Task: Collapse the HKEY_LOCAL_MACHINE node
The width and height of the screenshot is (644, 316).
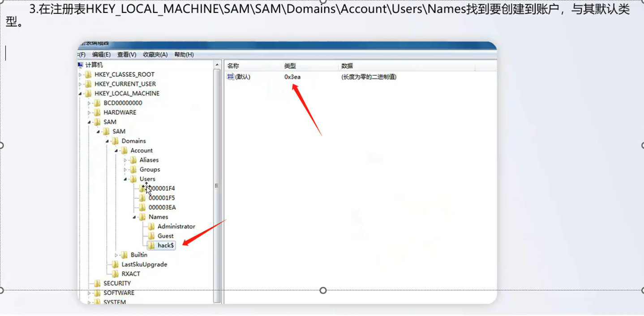Action: click(81, 94)
